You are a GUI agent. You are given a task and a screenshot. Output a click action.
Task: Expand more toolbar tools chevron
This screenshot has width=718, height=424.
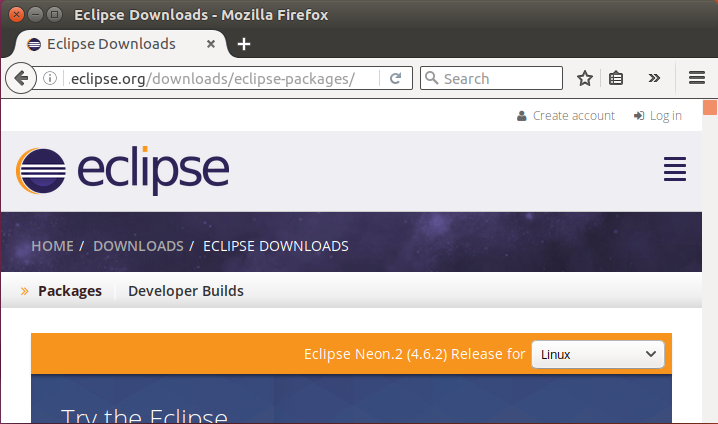coord(654,78)
